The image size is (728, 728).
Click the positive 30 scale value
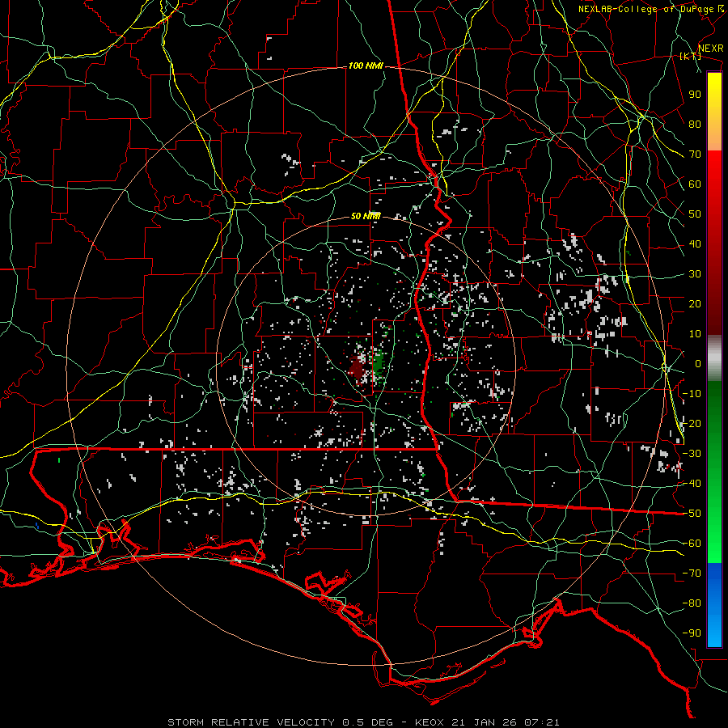click(695, 274)
